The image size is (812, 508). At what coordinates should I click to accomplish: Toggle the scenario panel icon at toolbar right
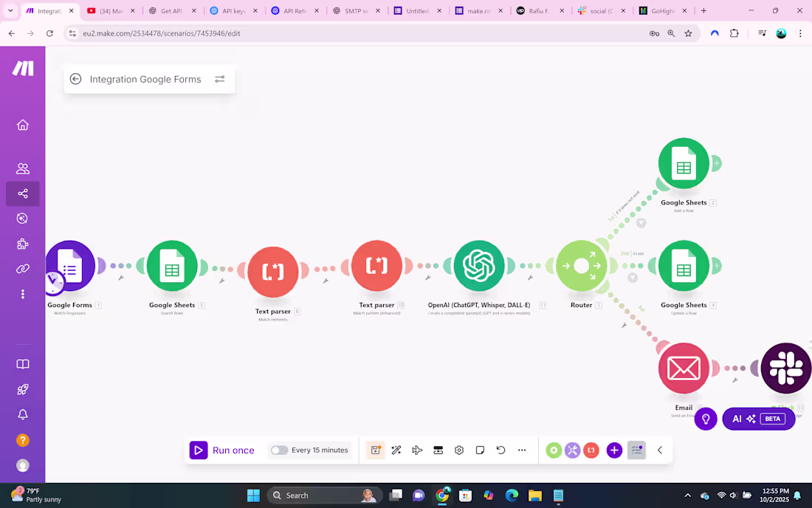(x=636, y=450)
